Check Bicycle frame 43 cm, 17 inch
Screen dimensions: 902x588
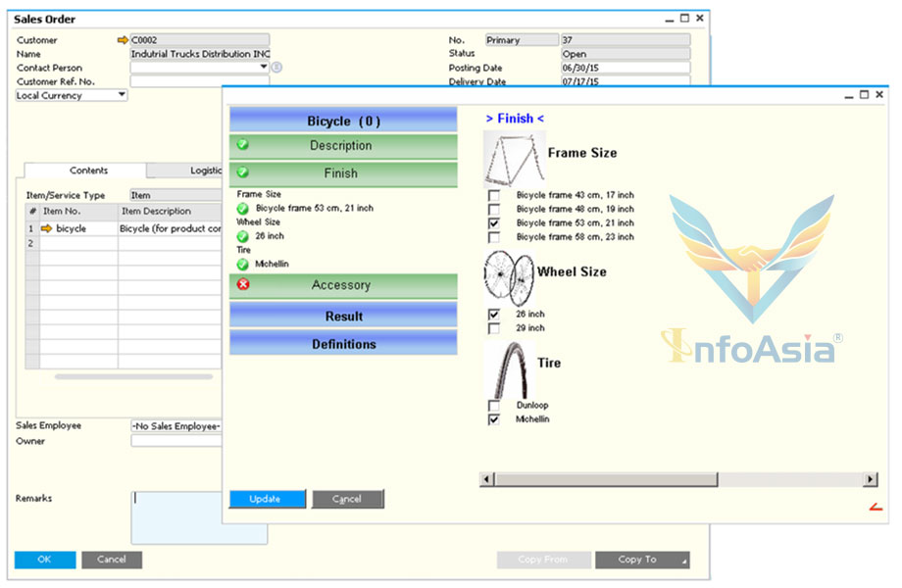(x=493, y=195)
